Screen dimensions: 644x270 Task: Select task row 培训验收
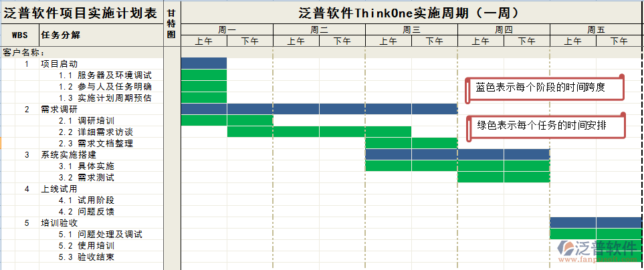59,223
